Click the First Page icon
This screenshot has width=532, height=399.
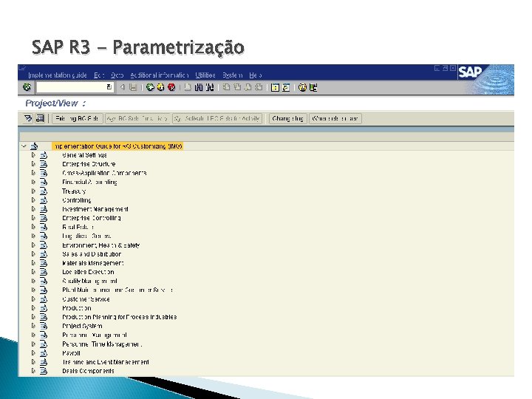tap(226, 87)
